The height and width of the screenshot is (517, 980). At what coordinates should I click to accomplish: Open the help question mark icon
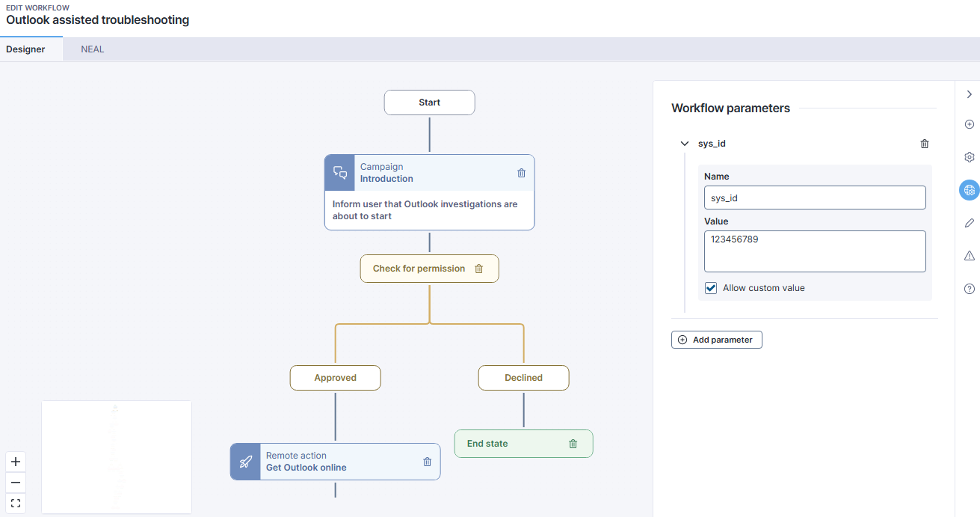click(969, 289)
